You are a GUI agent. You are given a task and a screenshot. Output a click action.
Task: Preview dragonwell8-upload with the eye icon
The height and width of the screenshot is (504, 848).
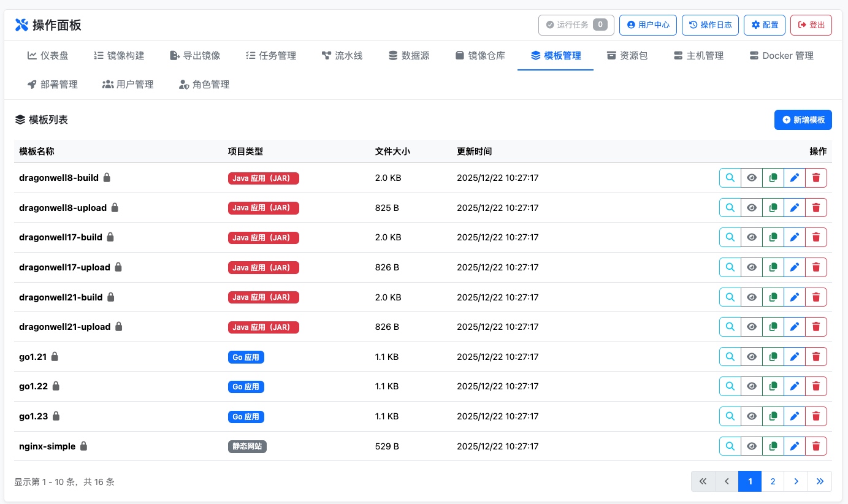click(752, 207)
